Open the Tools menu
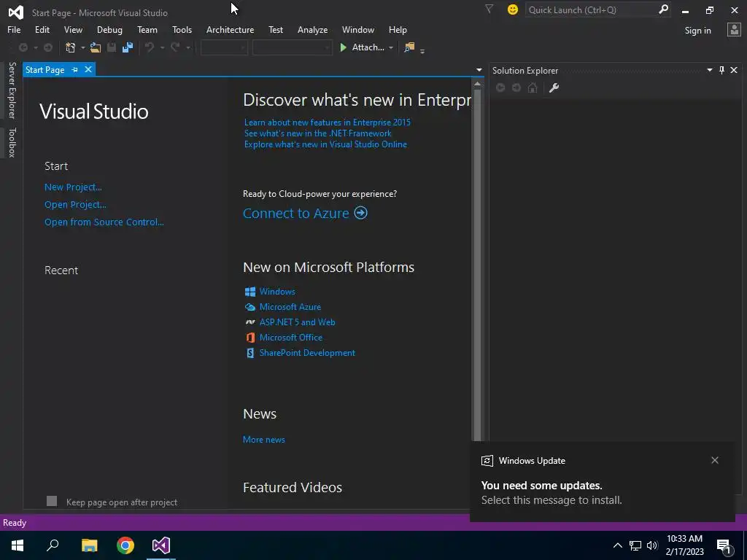 coord(182,29)
